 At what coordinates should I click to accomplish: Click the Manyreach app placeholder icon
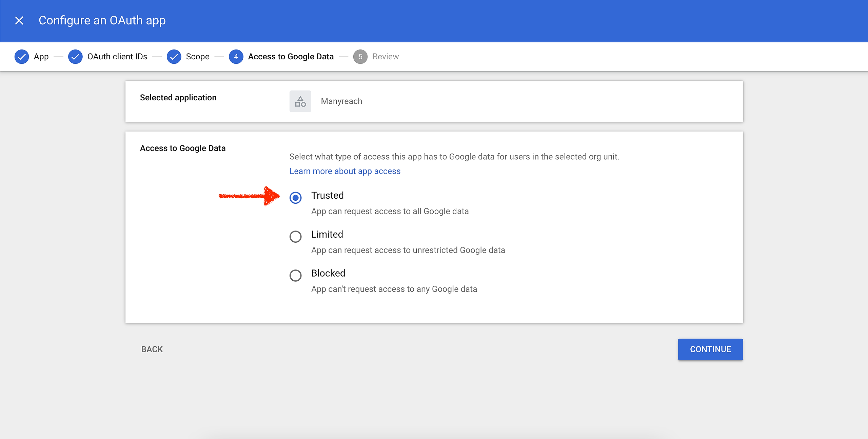point(300,101)
